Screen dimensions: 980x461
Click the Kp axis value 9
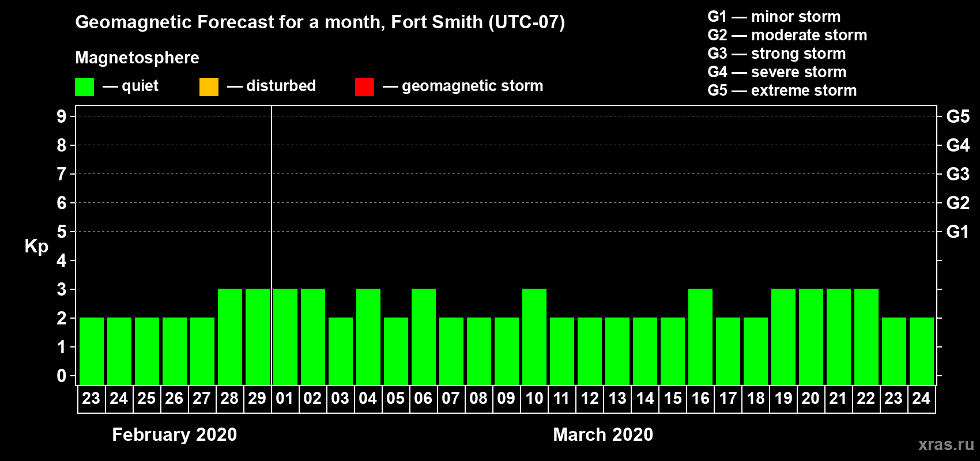tap(62, 116)
